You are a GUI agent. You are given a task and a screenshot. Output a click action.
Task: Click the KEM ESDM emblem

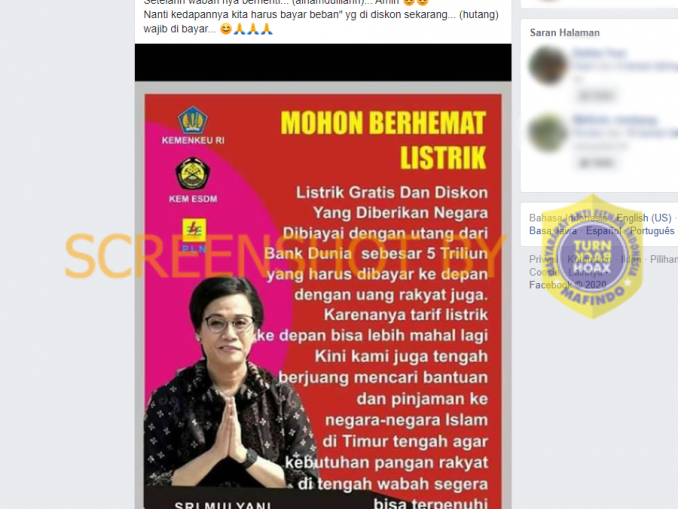click(x=193, y=174)
